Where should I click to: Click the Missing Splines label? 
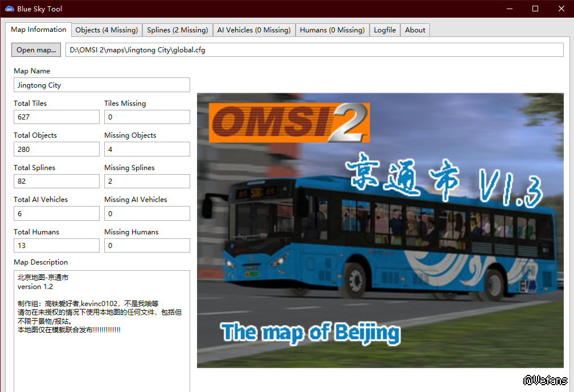pos(130,167)
